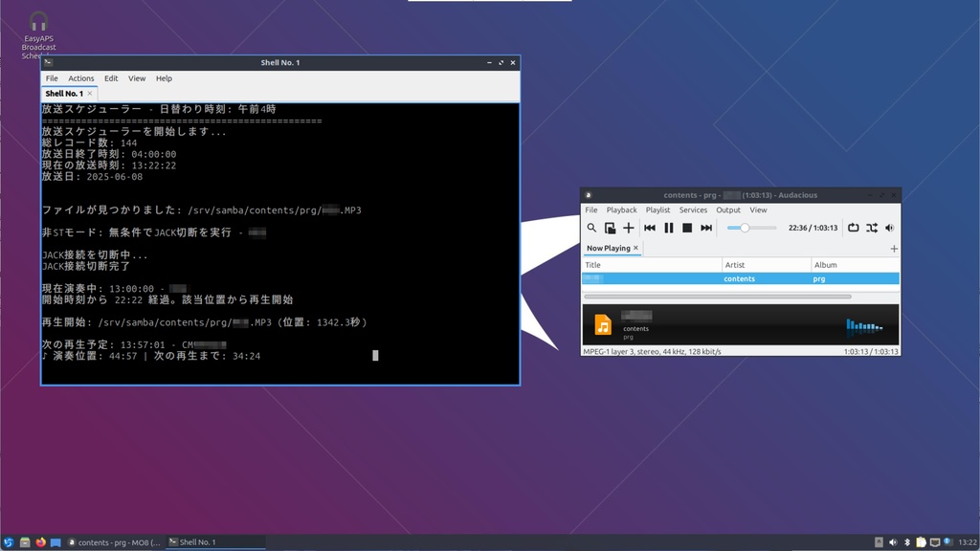
Task: Expand the hidden system tray icons arrow
Action: point(879,542)
